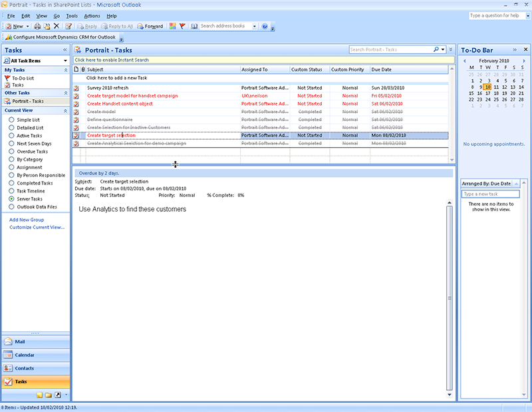The width and height of the screenshot is (532, 412).
Task: Select the Task Timeline view
Action: pyautogui.click(x=27, y=191)
